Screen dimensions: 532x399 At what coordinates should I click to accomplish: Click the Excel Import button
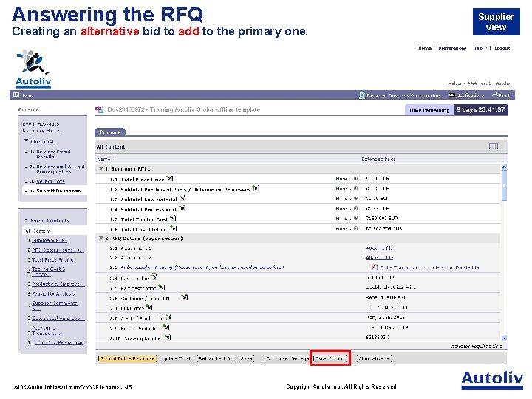330,358
